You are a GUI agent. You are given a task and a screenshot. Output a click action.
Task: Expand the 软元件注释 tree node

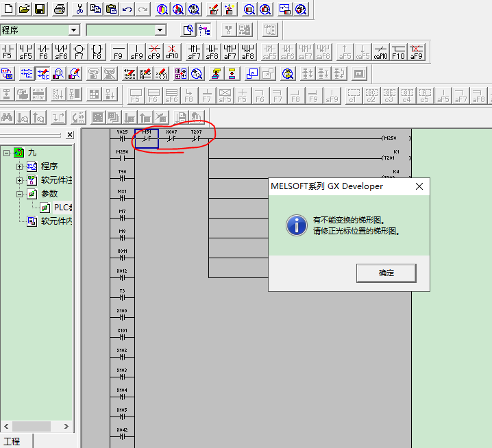[20, 180]
